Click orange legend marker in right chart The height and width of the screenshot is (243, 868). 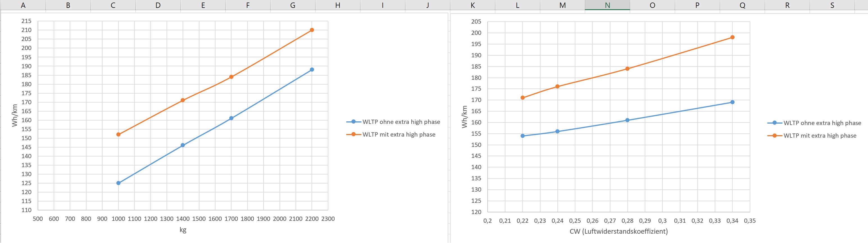775,135
